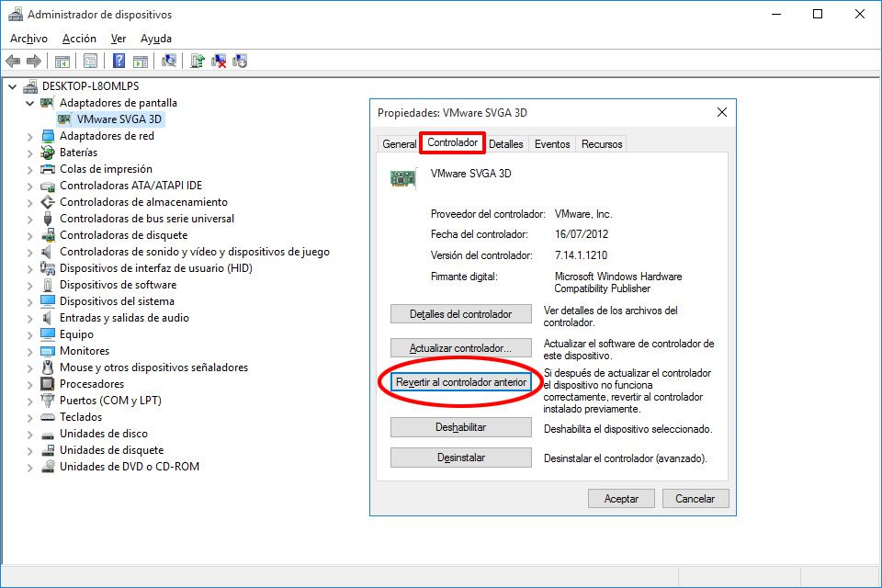Image resolution: width=882 pixels, height=588 pixels.
Task: Select VMware SVGA 3D in device tree
Action: tap(119, 119)
